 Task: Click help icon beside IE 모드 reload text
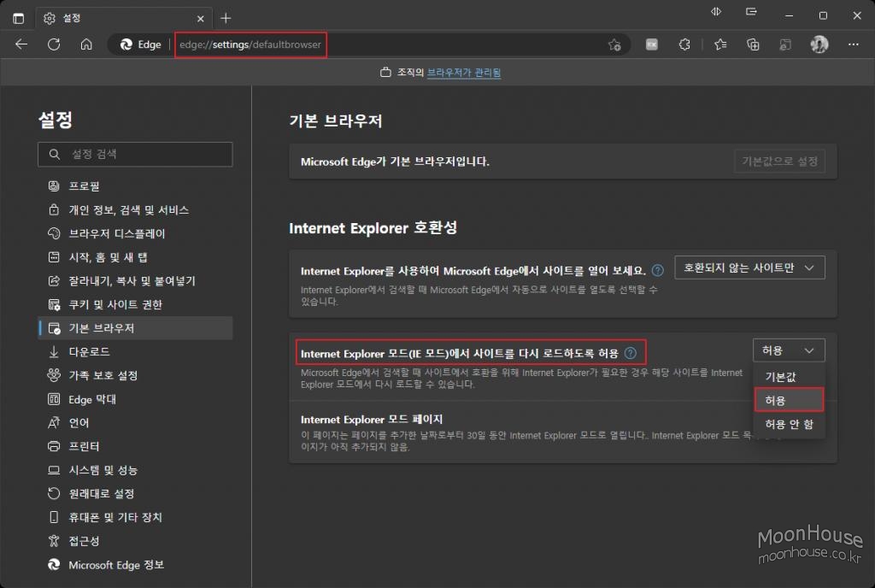pos(630,353)
